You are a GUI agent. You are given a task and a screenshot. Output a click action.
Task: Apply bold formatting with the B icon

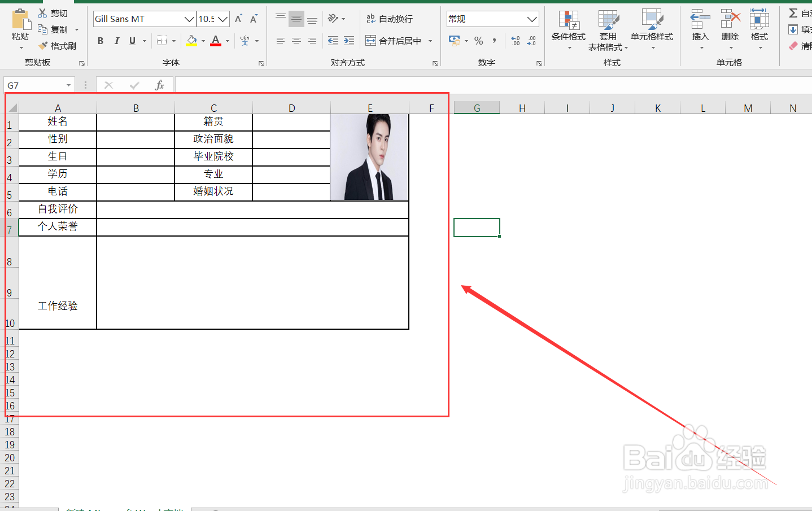(x=100, y=41)
